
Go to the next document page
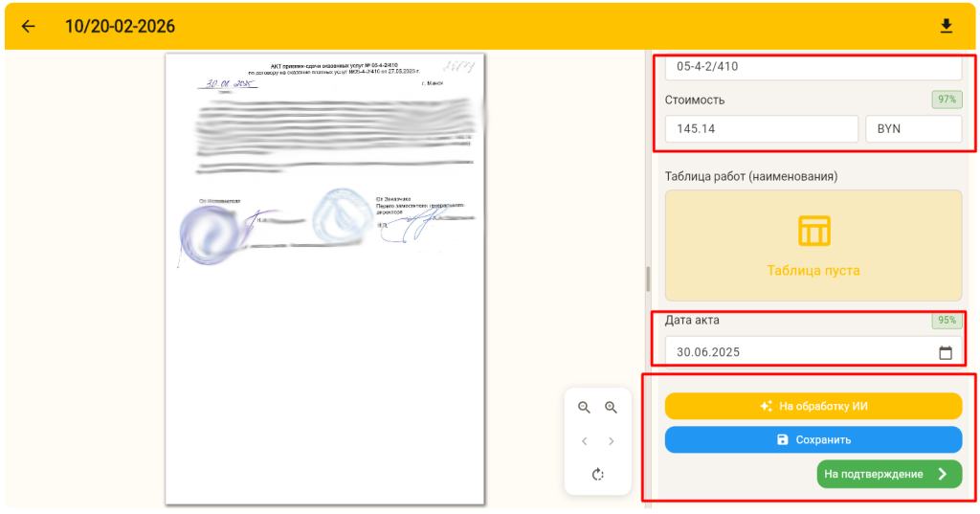[x=612, y=441]
